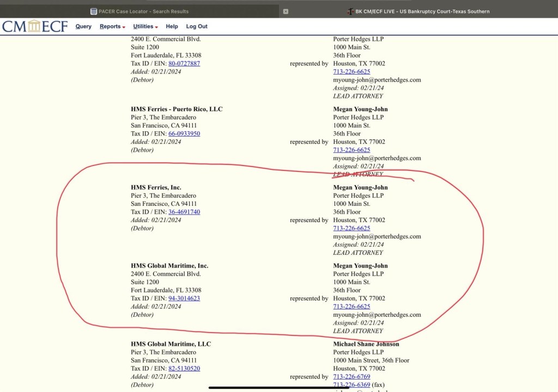558x392 pixels.
Task: Open the Query menu item
Action: (x=83, y=26)
